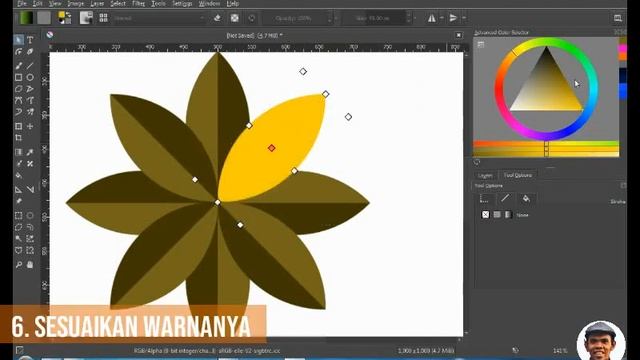Open the workspace chooser
This screenshot has height=360, width=640.
[x=618, y=18]
